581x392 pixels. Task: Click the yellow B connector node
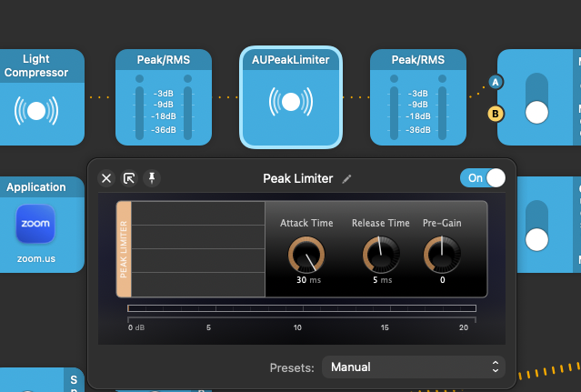(496, 114)
